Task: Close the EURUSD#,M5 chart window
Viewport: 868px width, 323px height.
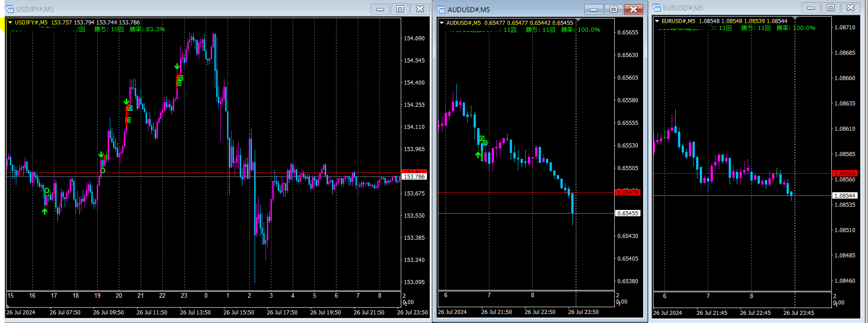Action: point(850,8)
